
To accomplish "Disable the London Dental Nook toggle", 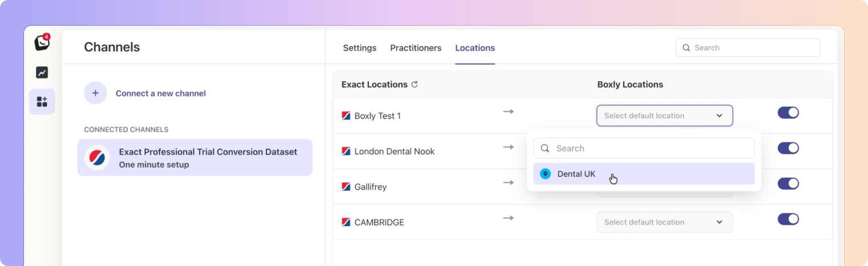I will click(788, 148).
